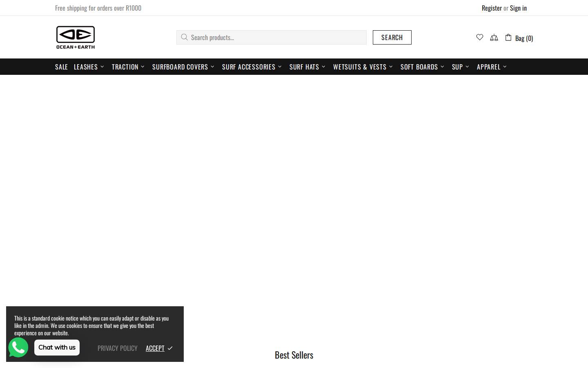This screenshot has width=588, height=368.
Task: Focus the Search products field
Action: coord(272,37)
